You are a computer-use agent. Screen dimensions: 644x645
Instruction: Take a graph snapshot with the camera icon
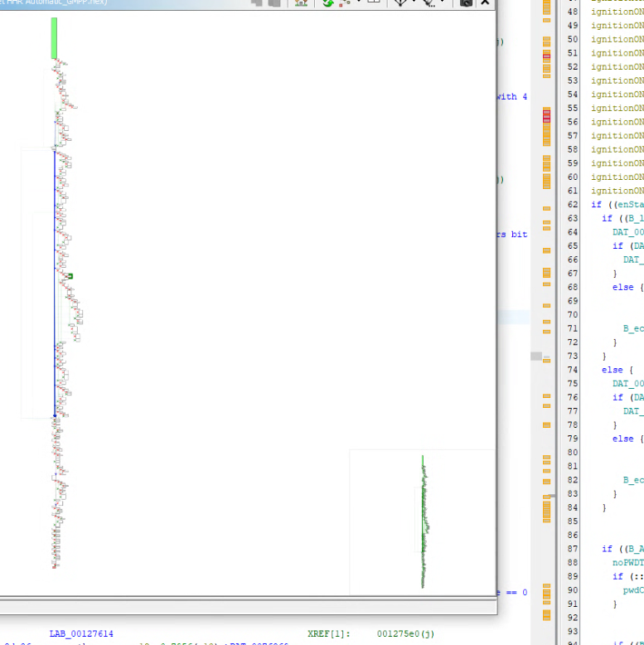(x=466, y=2)
